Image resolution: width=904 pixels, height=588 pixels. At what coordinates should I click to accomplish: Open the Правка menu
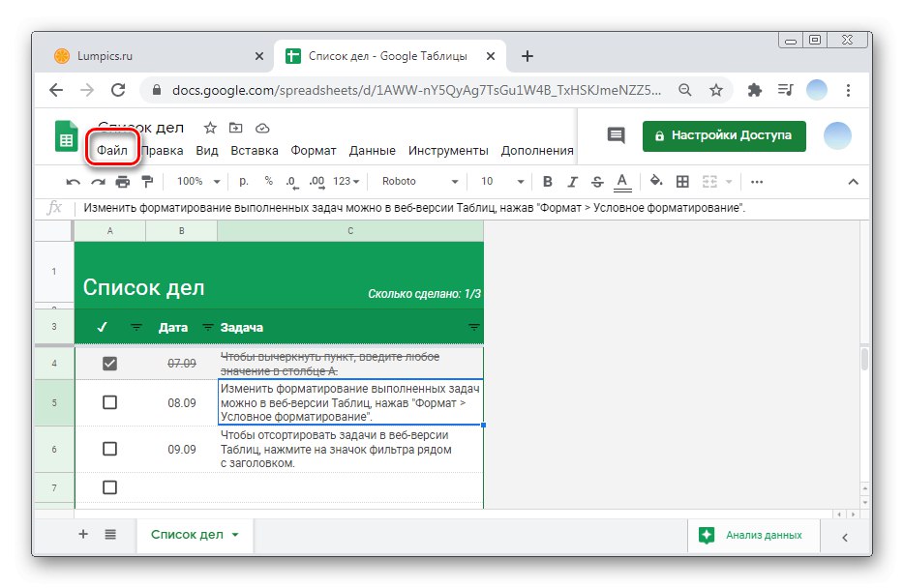(163, 151)
